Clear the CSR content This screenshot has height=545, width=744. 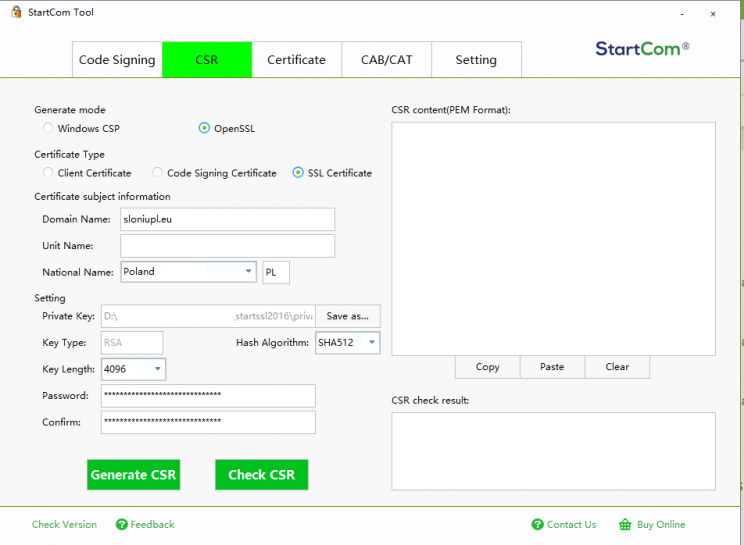click(x=617, y=367)
